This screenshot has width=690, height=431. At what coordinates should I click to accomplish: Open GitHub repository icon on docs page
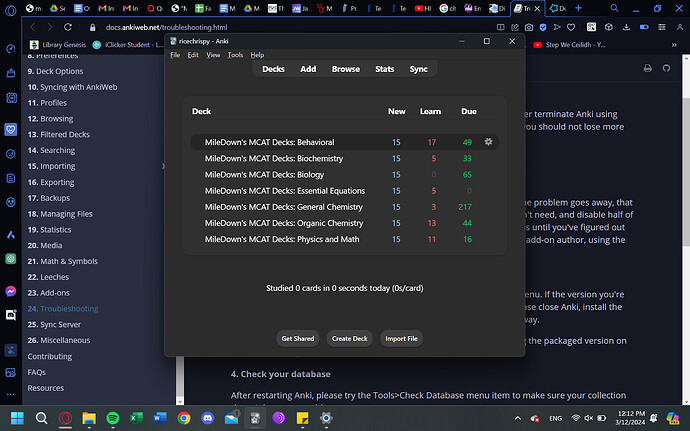[x=666, y=68]
